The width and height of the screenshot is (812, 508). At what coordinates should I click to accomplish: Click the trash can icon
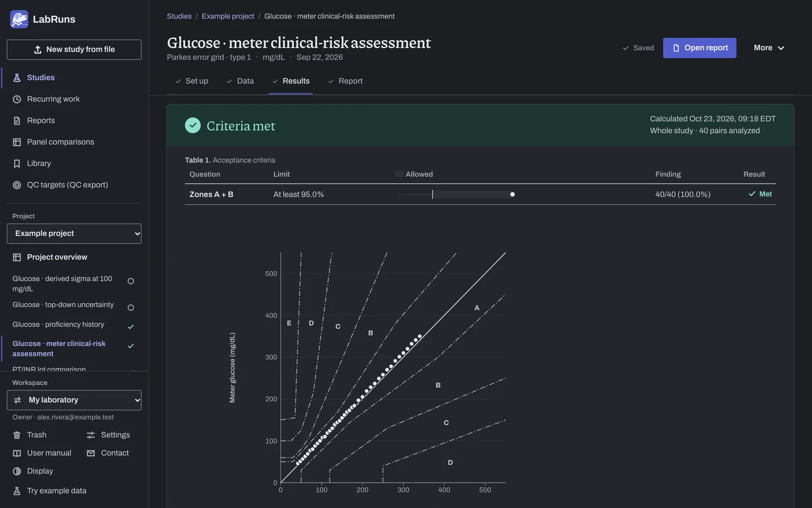click(x=17, y=435)
